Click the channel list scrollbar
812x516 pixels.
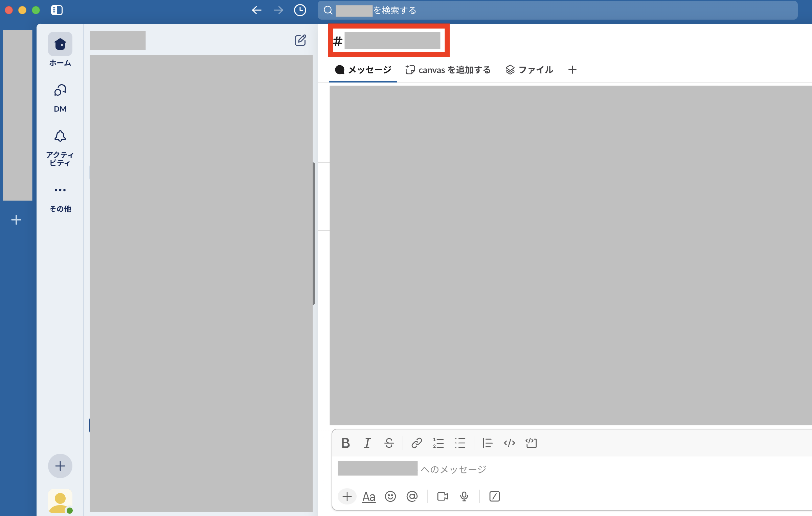click(314, 234)
